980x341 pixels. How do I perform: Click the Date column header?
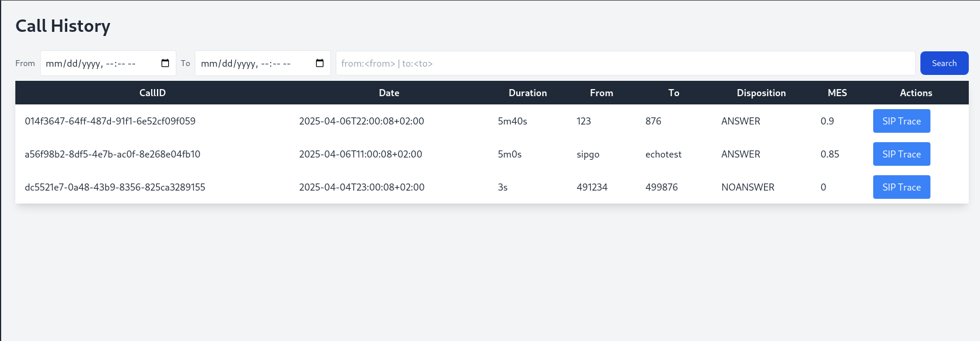(x=389, y=93)
